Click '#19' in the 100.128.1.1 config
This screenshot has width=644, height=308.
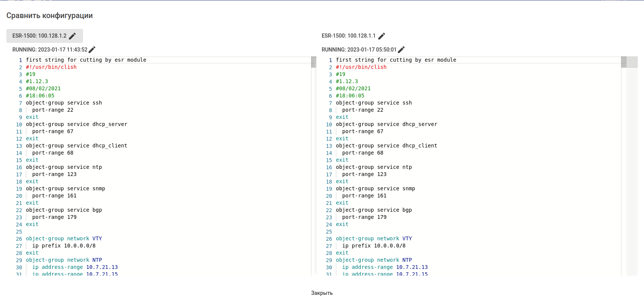pyautogui.click(x=340, y=74)
